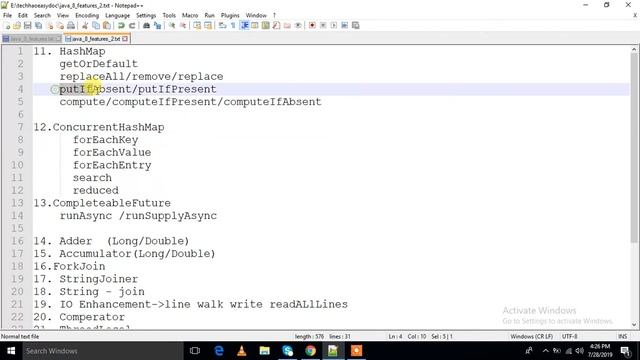
Task: Open Function List toolbar icon
Action: click(276, 25)
